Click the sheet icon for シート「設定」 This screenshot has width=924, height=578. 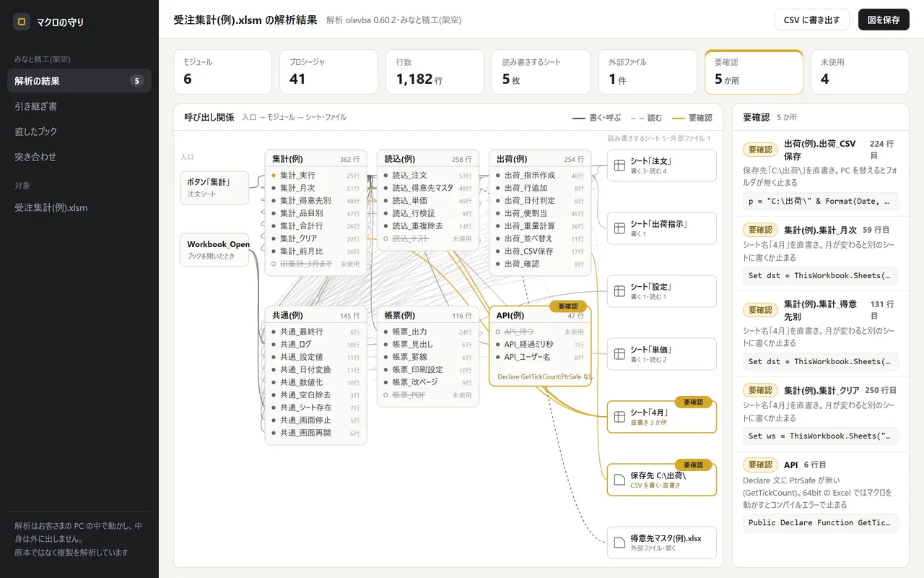pyautogui.click(x=619, y=291)
